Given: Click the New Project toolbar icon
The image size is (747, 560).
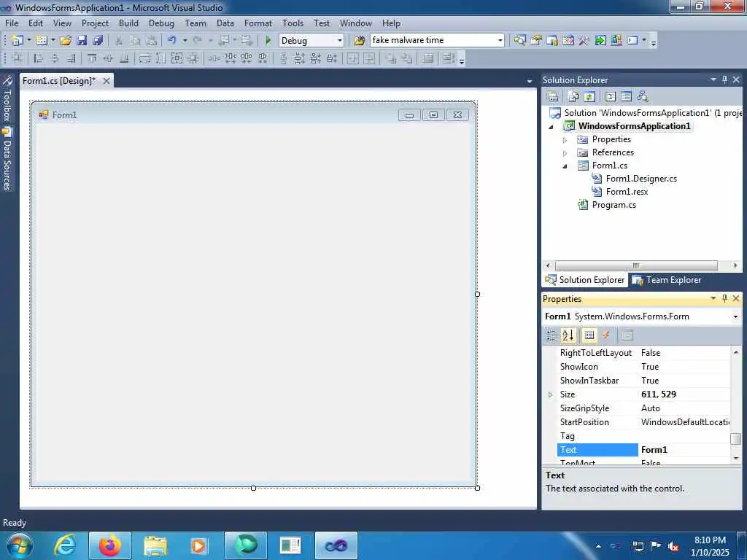Looking at the screenshot, I should pyautogui.click(x=18, y=41).
